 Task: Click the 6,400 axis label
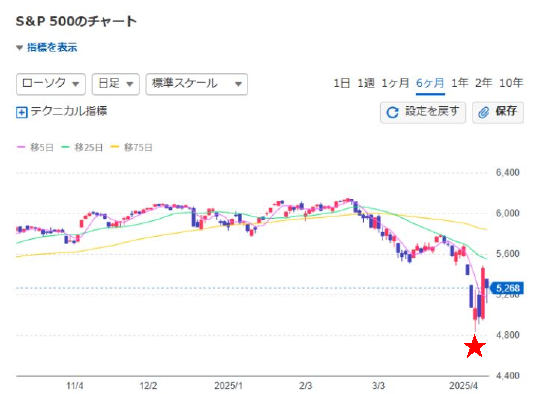coord(508,173)
